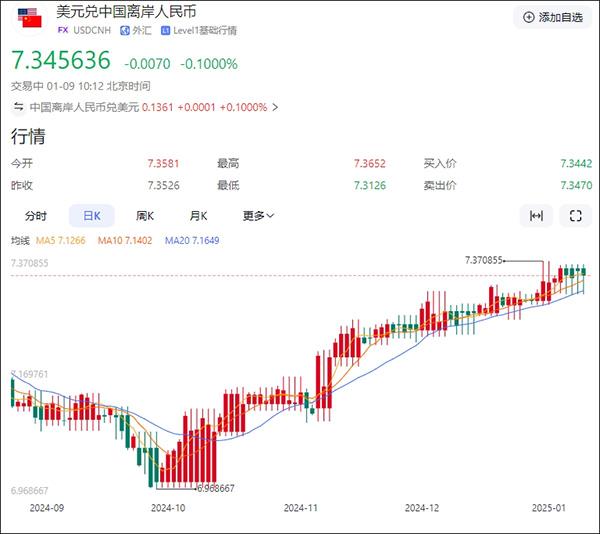Open the 中国离岸人民币兑美元 reverse pair link
This screenshot has width=600, height=534.
click(84, 107)
